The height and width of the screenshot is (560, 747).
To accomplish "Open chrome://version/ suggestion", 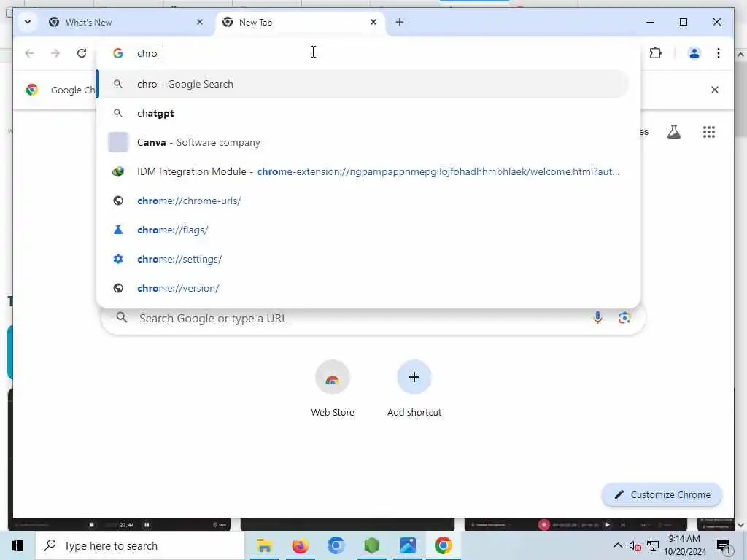I will [363, 288].
